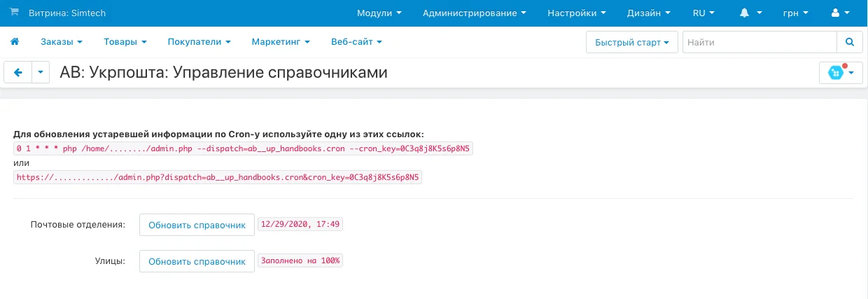Update the Улицы handbook
The image size is (868, 299).
[197, 261]
